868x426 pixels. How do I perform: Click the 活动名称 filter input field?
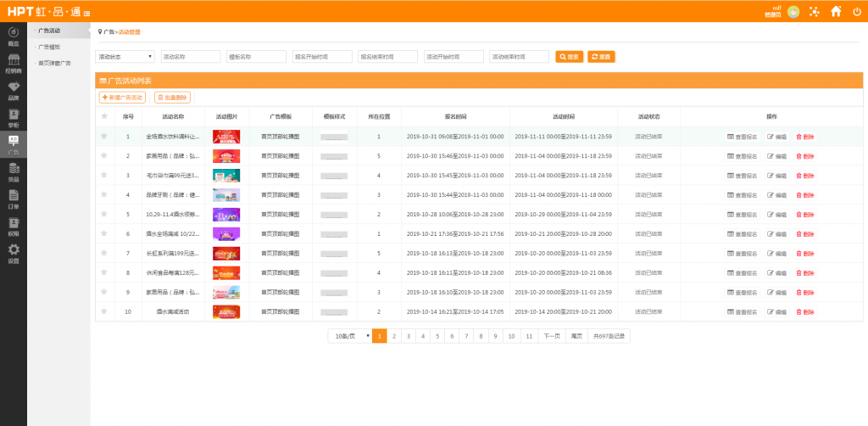[x=191, y=57]
